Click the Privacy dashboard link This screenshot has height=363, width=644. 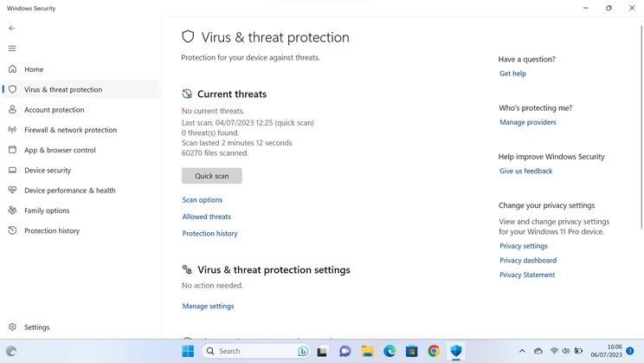(x=528, y=260)
